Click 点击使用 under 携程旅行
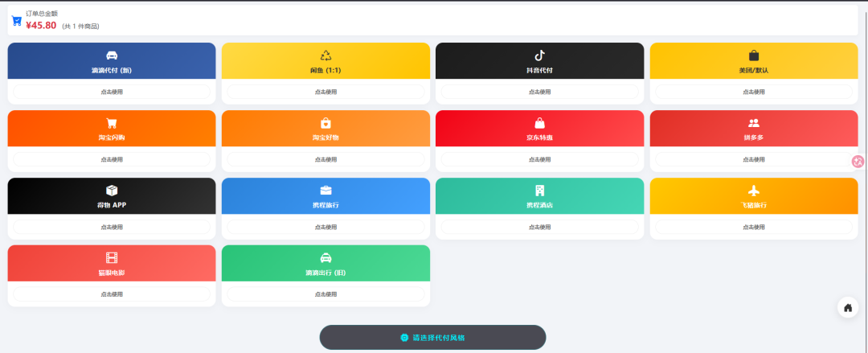 [x=325, y=228]
